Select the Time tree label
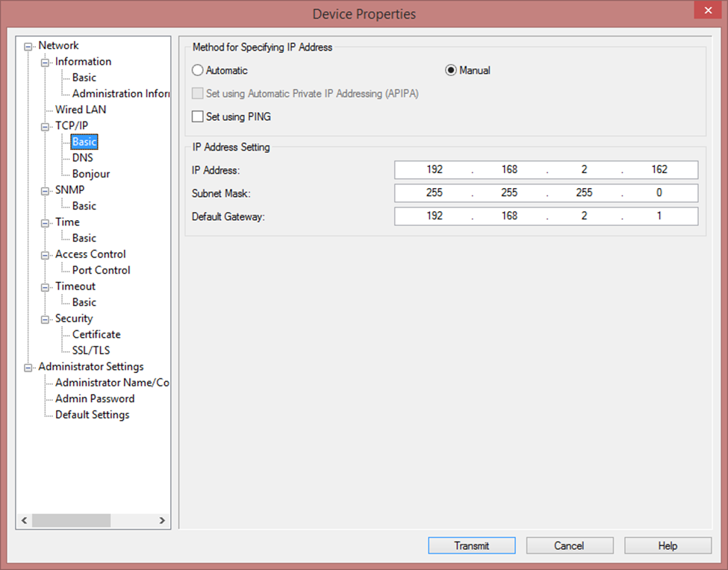The width and height of the screenshot is (728, 570). click(67, 222)
